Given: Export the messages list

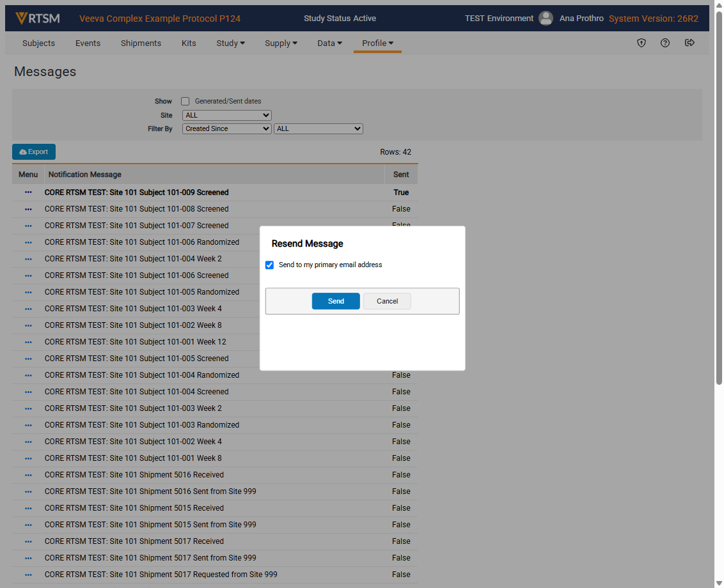Looking at the screenshot, I should pos(34,152).
